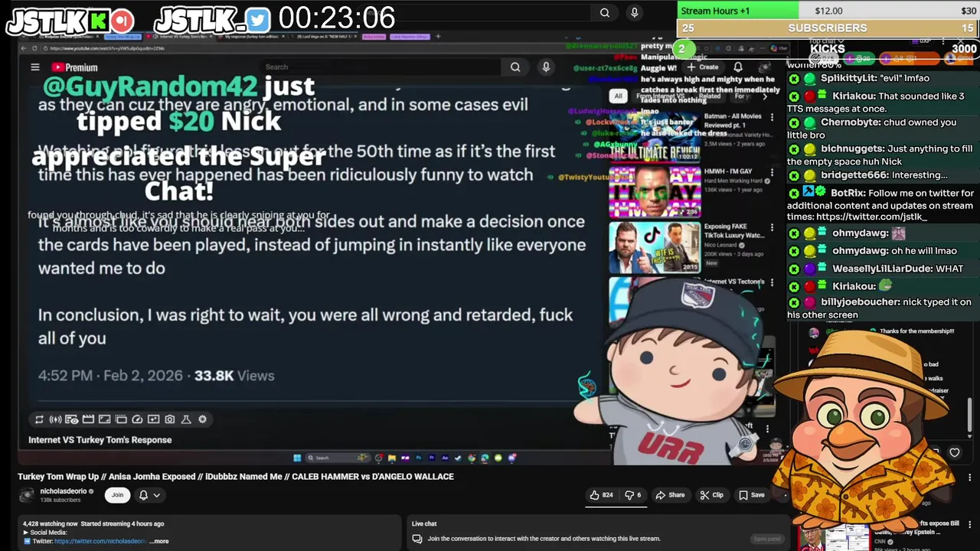Click the browser address bar URL
This screenshot has width=980, height=551.
tap(107, 48)
